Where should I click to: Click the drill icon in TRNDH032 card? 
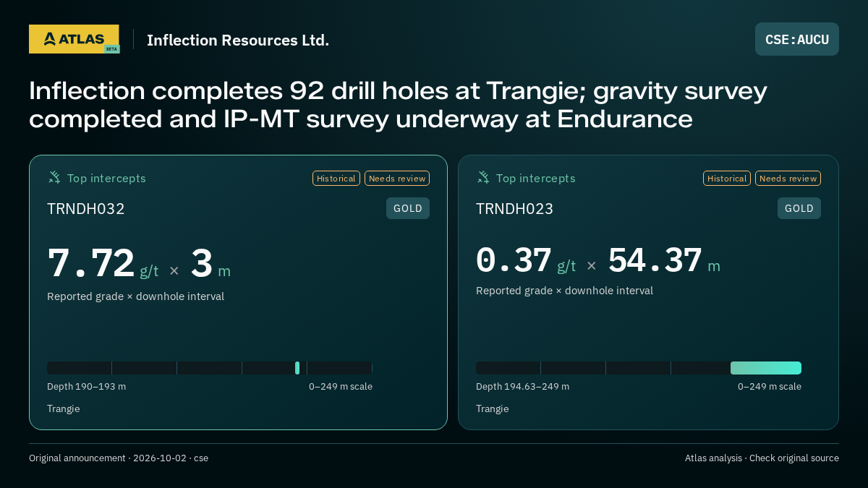[54, 177]
